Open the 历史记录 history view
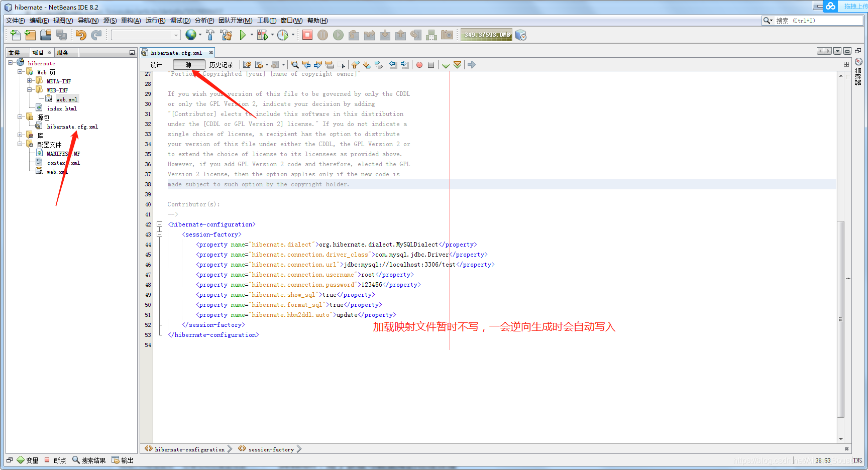Viewport: 868px width, 470px height. (222, 65)
